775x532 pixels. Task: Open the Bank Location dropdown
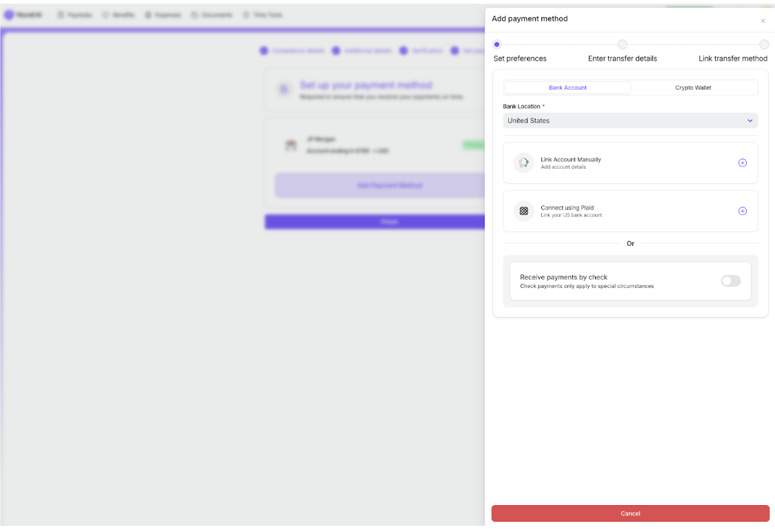pyautogui.click(x=630, y=121)
